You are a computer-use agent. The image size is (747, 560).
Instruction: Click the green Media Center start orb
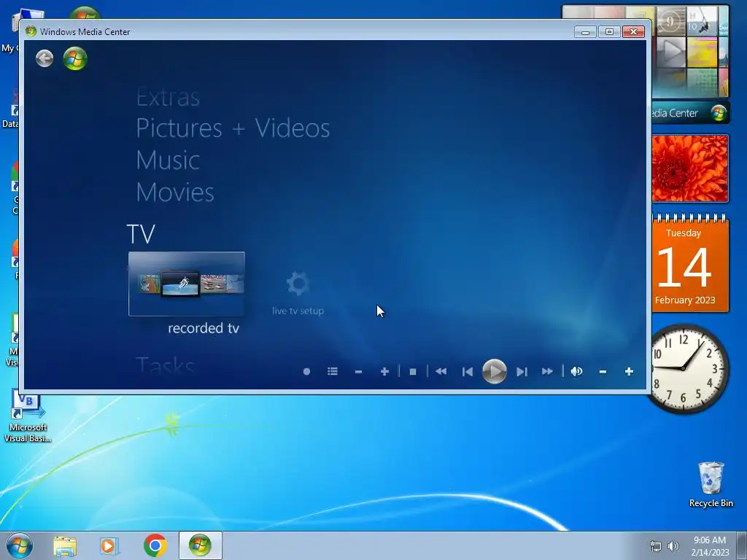pyautogui.click(x=75, y=58)
